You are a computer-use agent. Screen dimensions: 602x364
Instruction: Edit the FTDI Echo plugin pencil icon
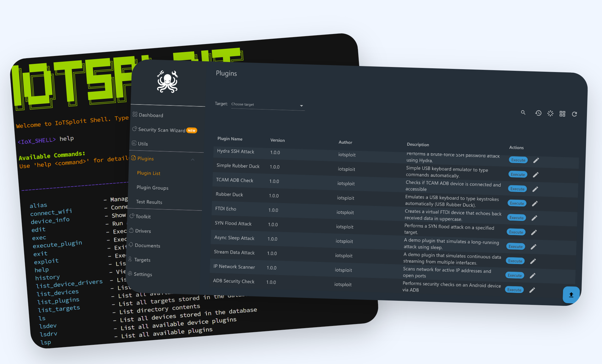(x=534, y=218)
